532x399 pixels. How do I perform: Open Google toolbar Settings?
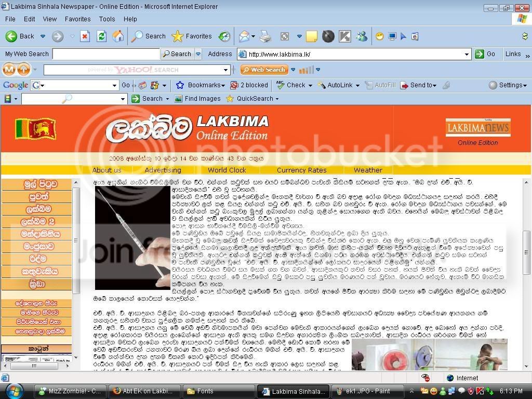pos(508,85)
